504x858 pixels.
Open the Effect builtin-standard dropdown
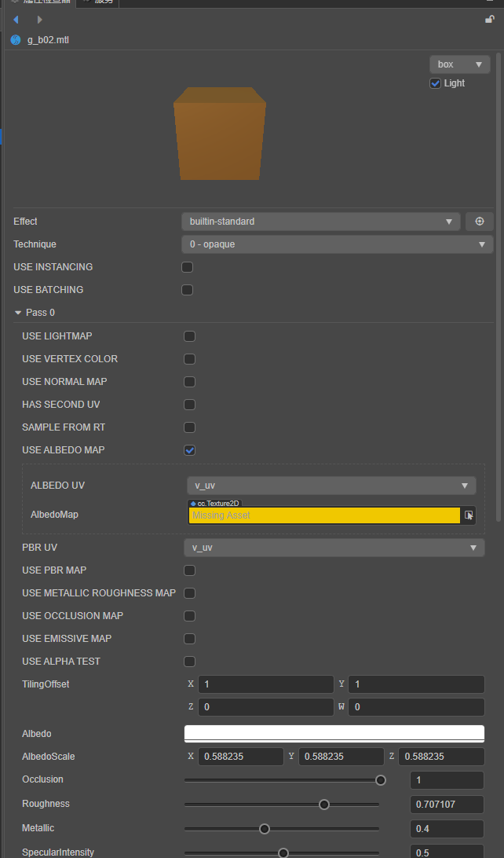(320, 222)
